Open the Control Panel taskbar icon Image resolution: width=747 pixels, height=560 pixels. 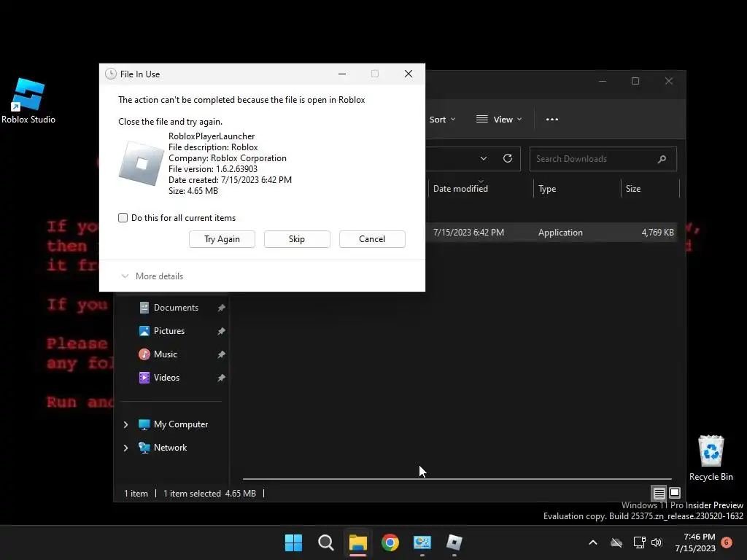coord(422,542)
